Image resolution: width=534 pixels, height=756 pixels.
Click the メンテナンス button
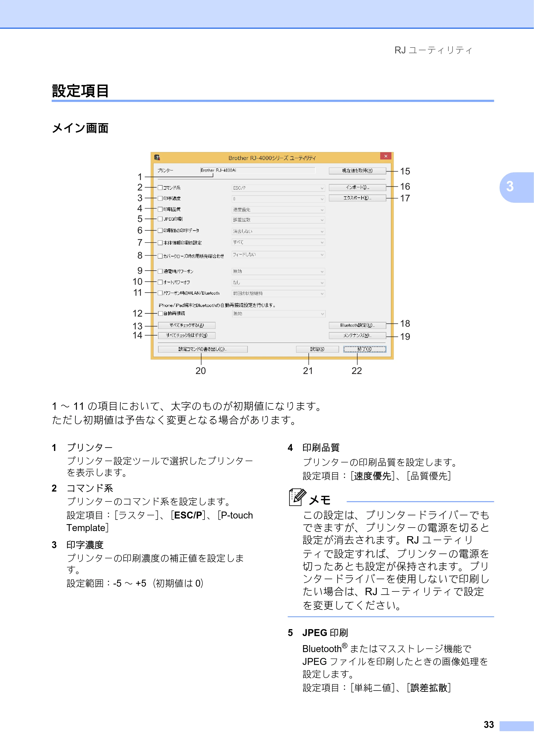[357, 335]
